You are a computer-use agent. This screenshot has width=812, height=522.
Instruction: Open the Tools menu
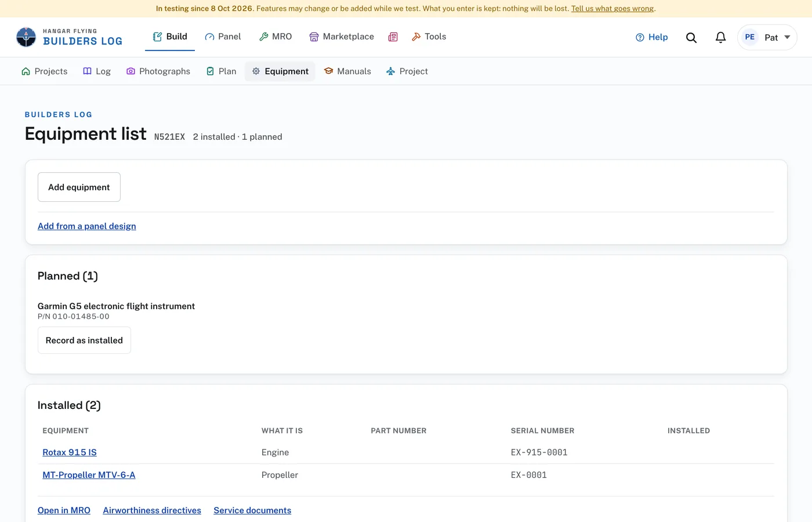(x=429, y=37)
